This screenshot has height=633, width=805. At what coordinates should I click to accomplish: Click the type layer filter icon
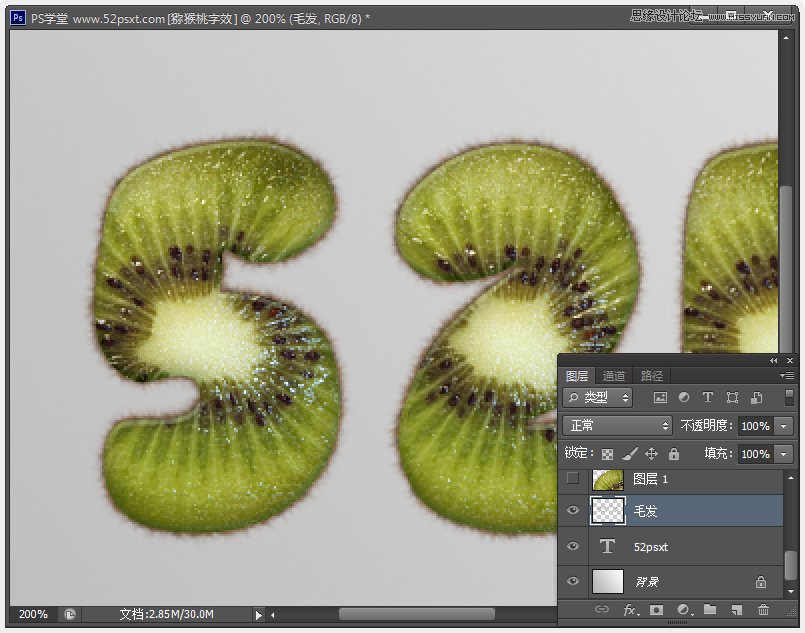tap(708, 398)
